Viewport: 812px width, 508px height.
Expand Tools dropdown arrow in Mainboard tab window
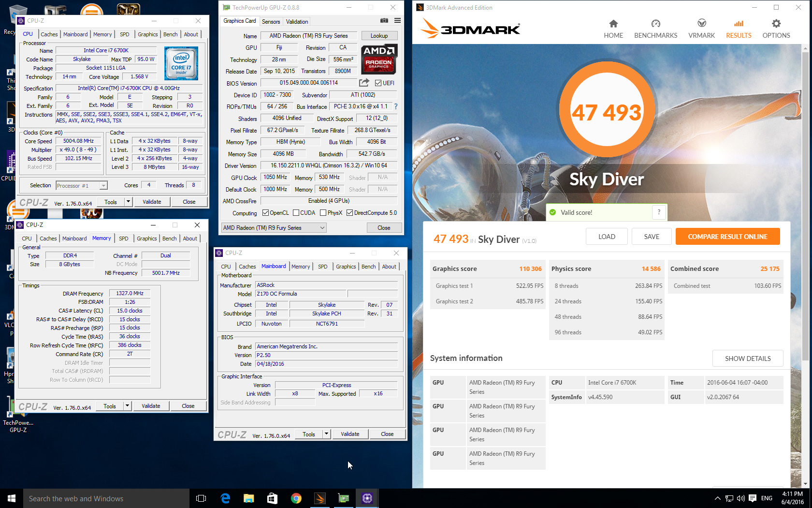[326, 434]
